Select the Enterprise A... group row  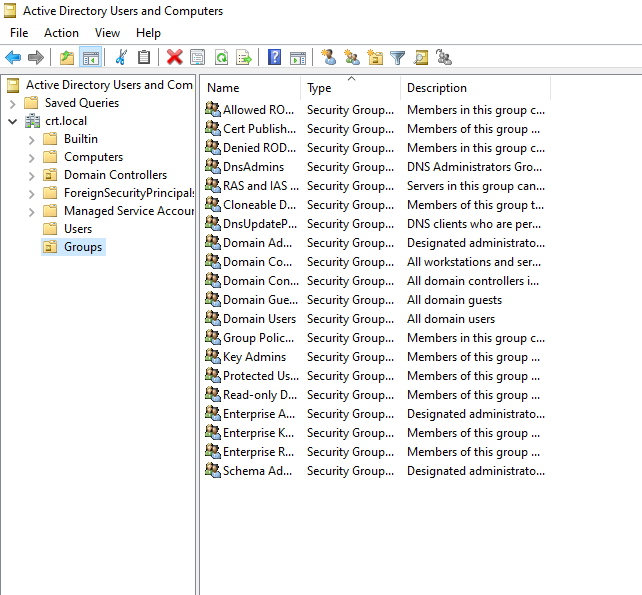point(375,414)
